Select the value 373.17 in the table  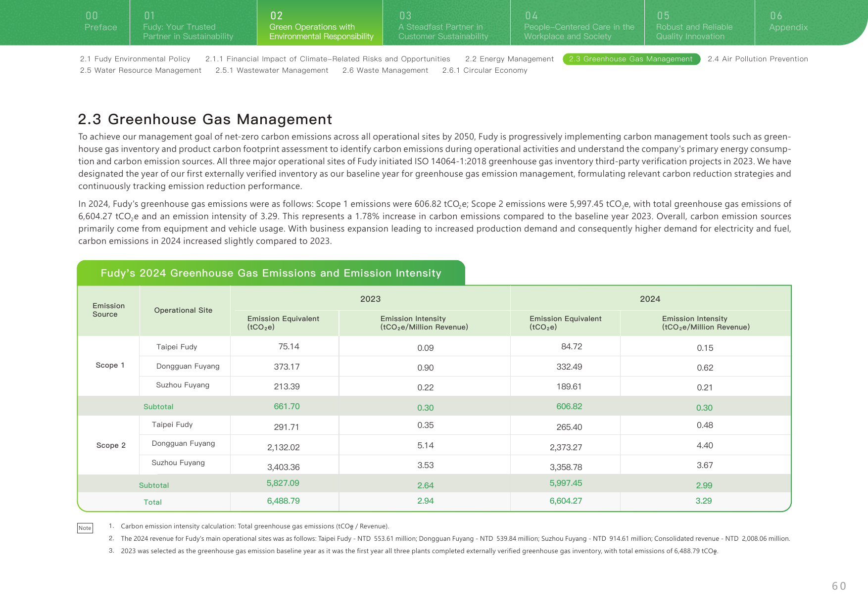287,367
